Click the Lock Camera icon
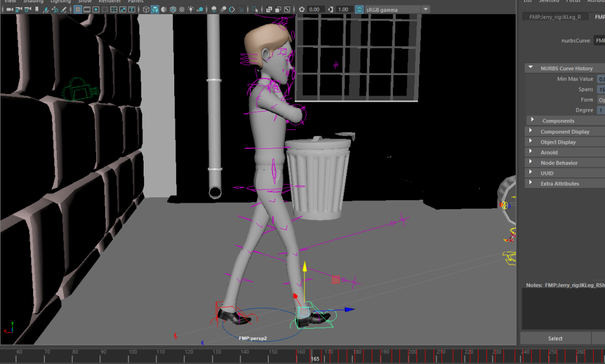 [x=18, y=9]
